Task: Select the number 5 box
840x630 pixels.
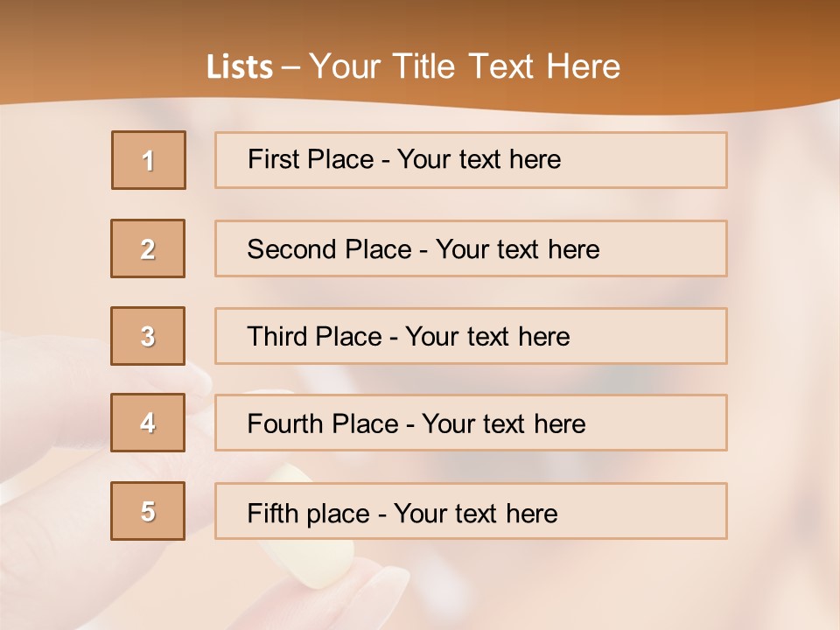Action: coord(148,511)
